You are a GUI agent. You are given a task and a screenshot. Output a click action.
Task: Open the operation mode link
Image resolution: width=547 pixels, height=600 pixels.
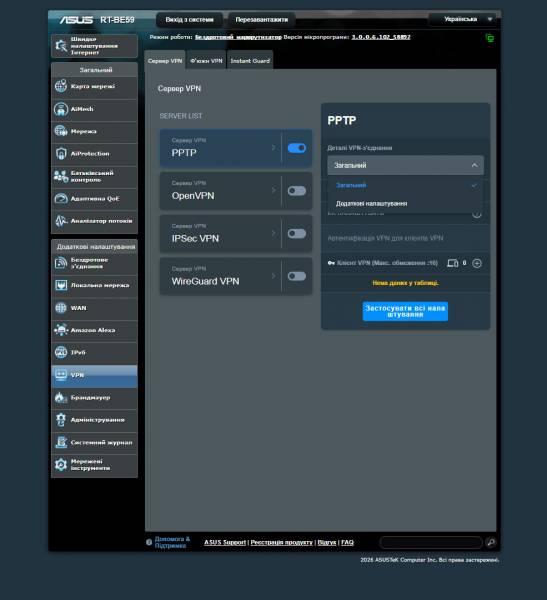pos(238,37)
